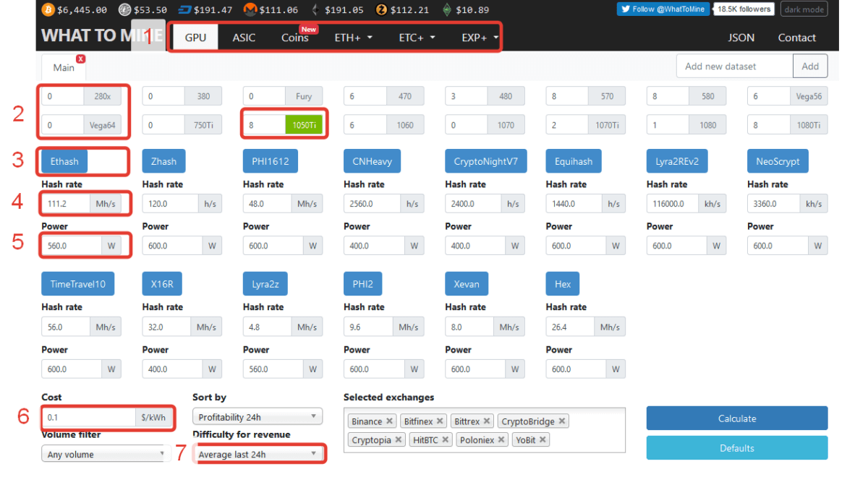
Task: Click the Ethash hash rate field
Action: pos(65,204)
